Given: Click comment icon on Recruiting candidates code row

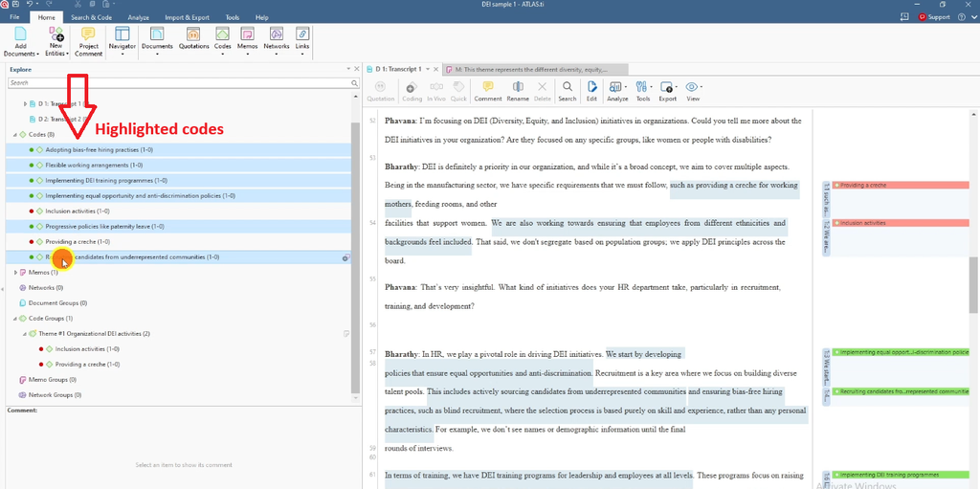Looking at the screenshot, I should (345, 257).
